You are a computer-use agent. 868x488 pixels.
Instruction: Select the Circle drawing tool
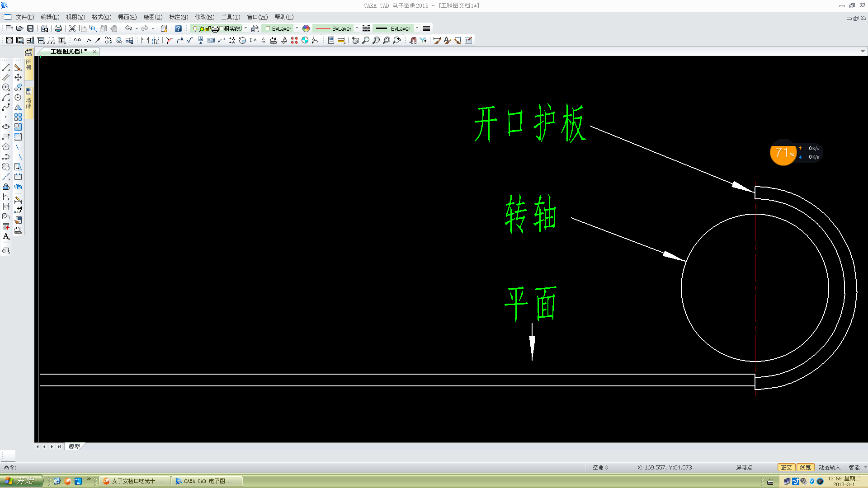(x=6, y=87)
